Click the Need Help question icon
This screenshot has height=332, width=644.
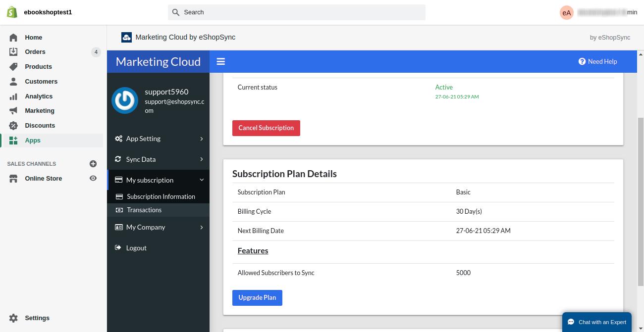[x=582, y=61]
